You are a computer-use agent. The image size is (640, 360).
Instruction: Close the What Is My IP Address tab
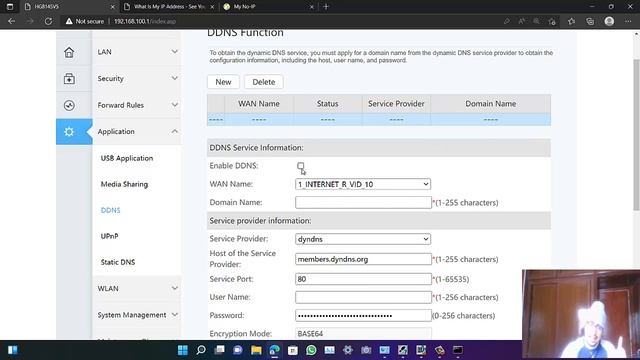(x=212, y=7)
